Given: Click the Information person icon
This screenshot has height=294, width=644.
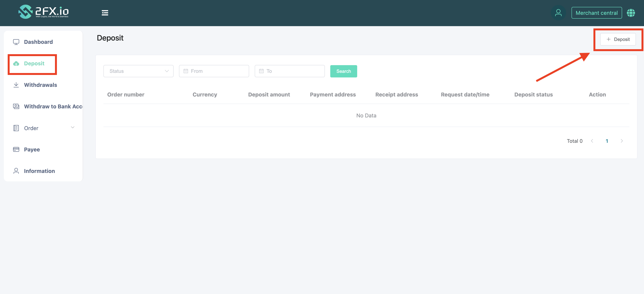Looking at the screenshot, I should pyautogui.click(x=16, y=171).
